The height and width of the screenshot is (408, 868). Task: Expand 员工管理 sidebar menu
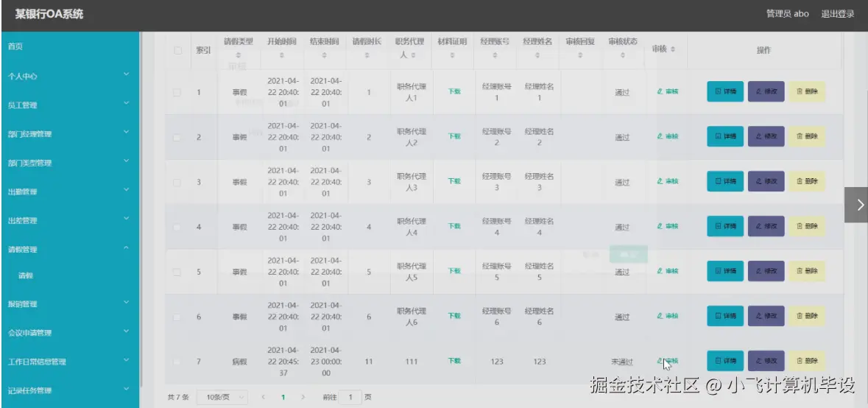click(x=70, y=105)
